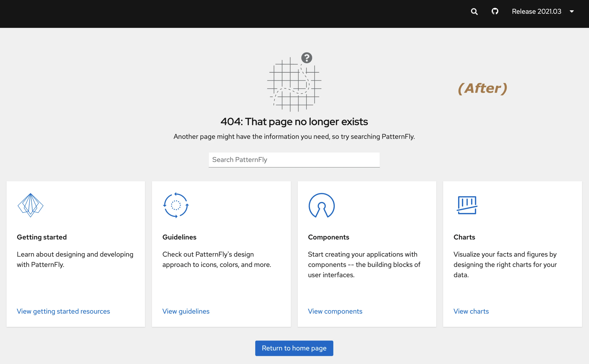Open the GitHub icon link
Viewport: 589px width, 364px height.
(495, 11)
